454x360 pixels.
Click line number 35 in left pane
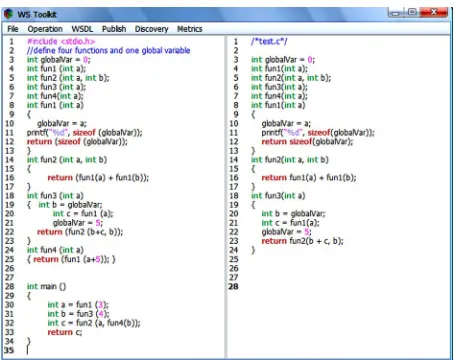coord(9,350)
